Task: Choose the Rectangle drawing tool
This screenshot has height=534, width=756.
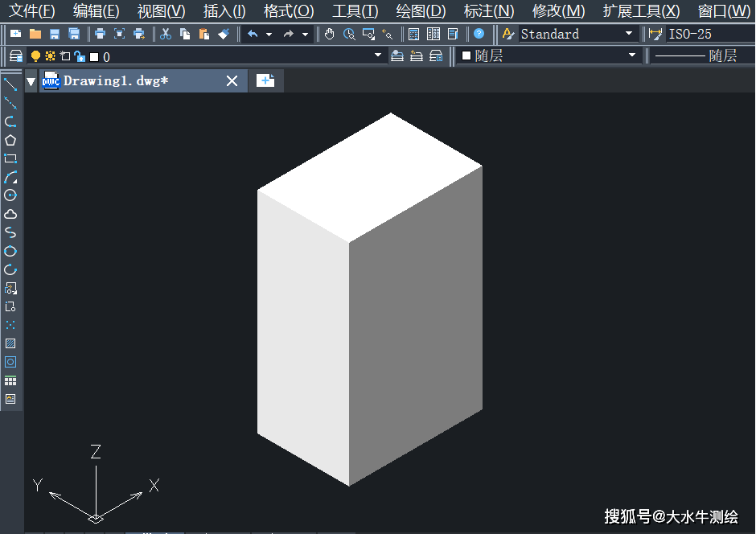Action: click(10, 158)
